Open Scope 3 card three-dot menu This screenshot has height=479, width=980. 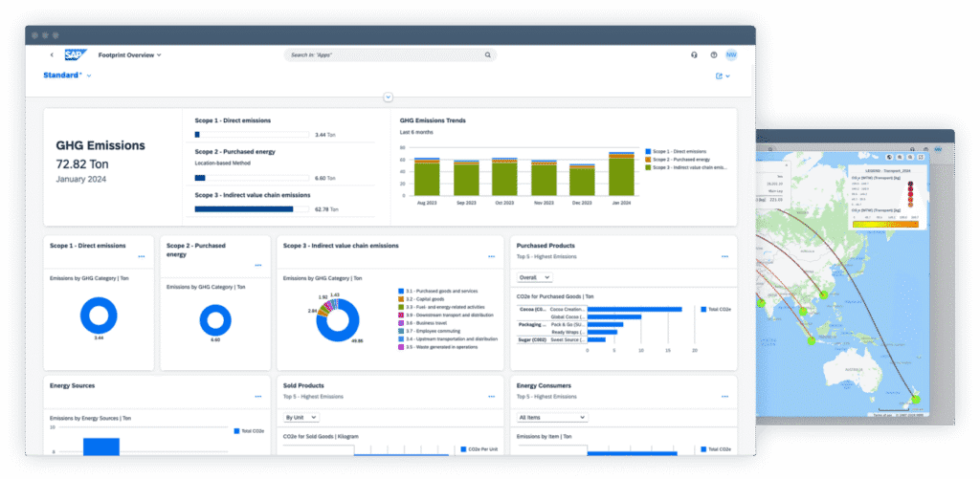[491, 256]
